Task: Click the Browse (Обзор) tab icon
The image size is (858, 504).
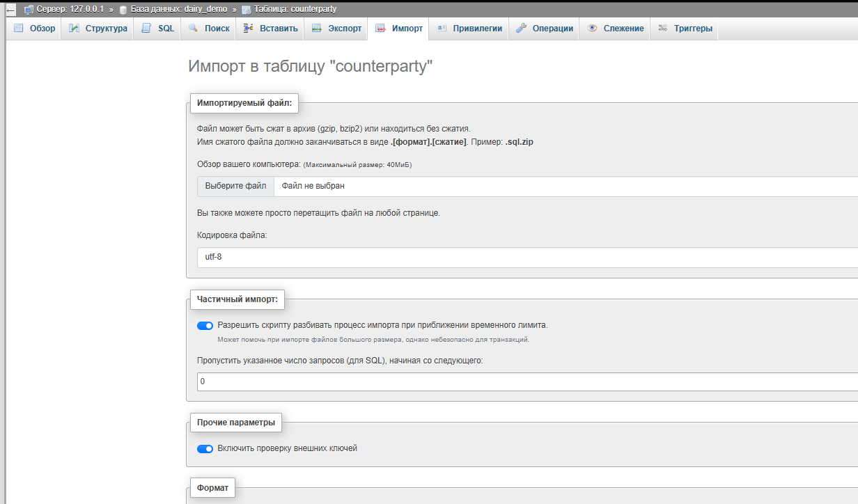Action: pyautogui.click(x=18, y=29)
